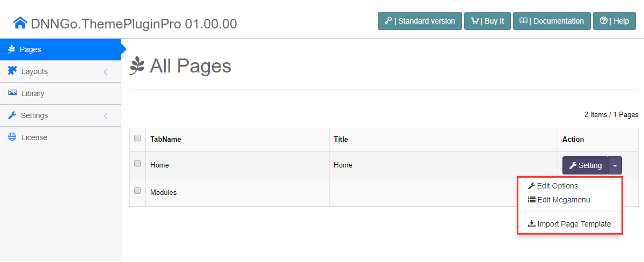Click the globe icon next to License

[x=12, y=137]
